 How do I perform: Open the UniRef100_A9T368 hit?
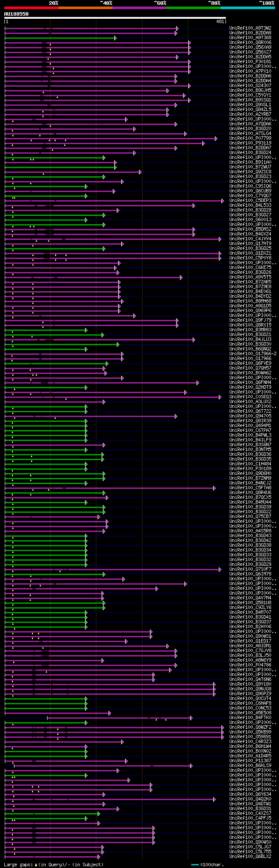250,37
